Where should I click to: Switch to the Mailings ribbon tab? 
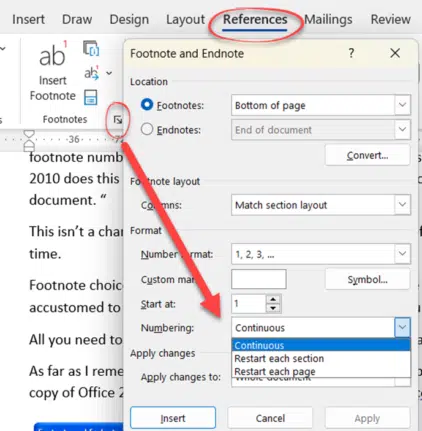pos(328,19)
